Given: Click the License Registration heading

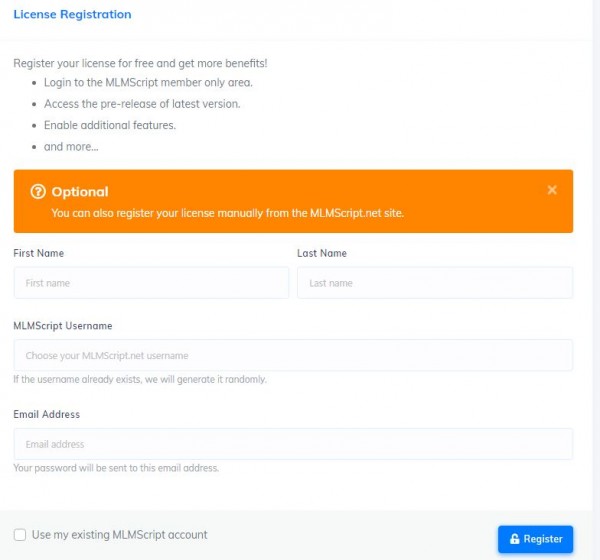Looking at the screenshot, I should [72, 14].
